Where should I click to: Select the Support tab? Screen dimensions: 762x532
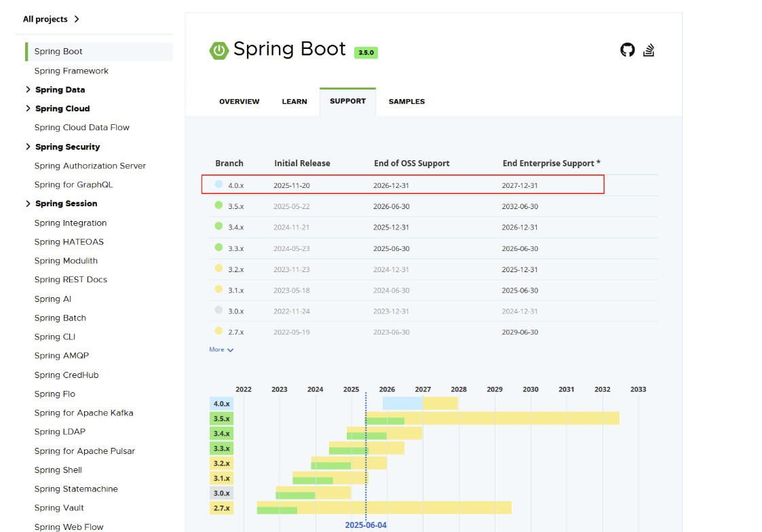point(347,101)
